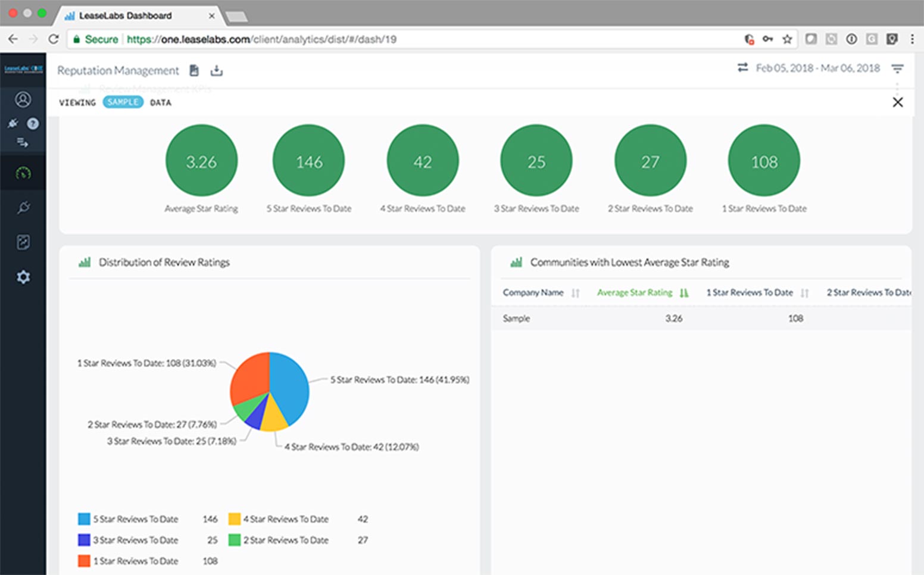Click the browser address bar URL
This screenshot has width=924, height=575.
point(262,39)
